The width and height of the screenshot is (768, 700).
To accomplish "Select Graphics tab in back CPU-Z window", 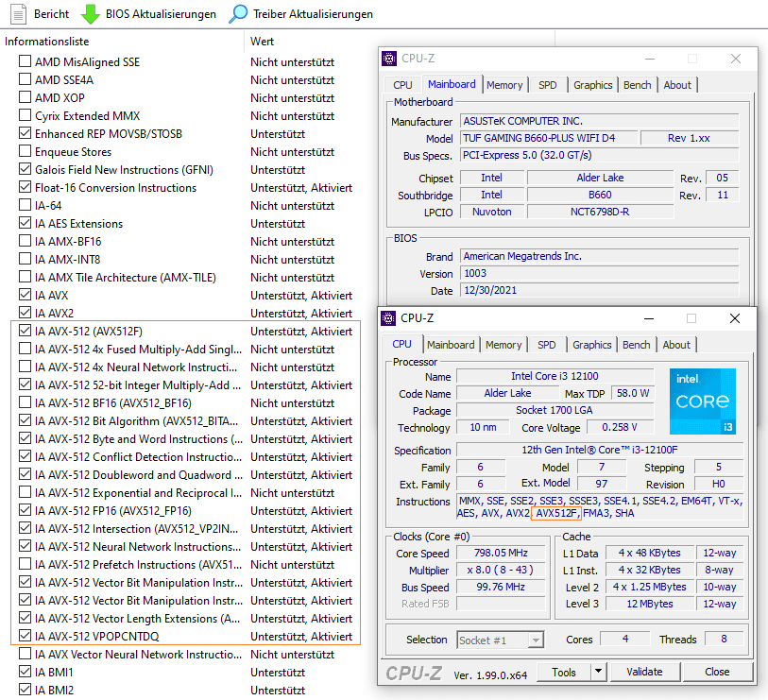I will tap(592, 85).
